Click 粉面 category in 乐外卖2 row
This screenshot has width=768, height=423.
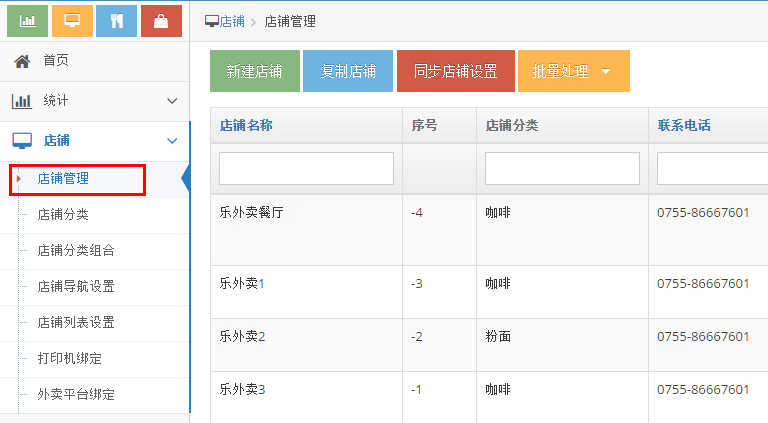(498, 336)
